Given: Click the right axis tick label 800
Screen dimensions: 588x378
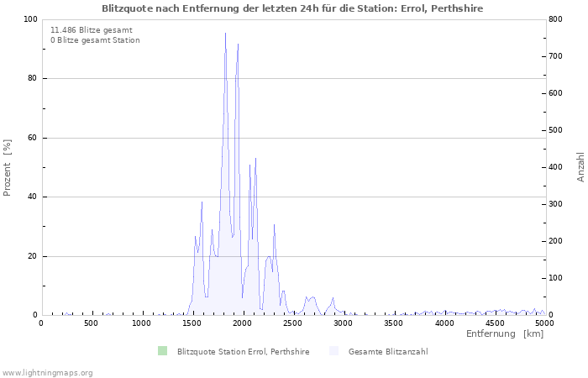Looking at the screenshot, I should 555,19.
